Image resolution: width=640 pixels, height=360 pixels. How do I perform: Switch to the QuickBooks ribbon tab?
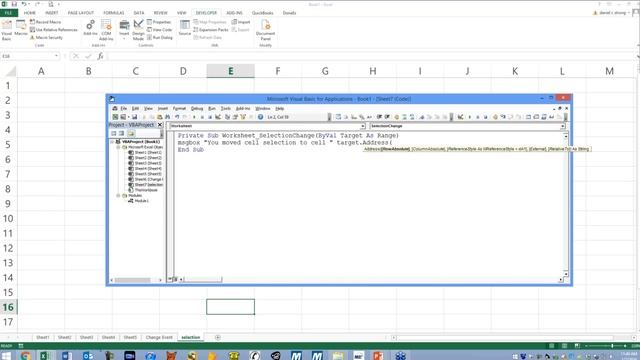tap(262, 13)
